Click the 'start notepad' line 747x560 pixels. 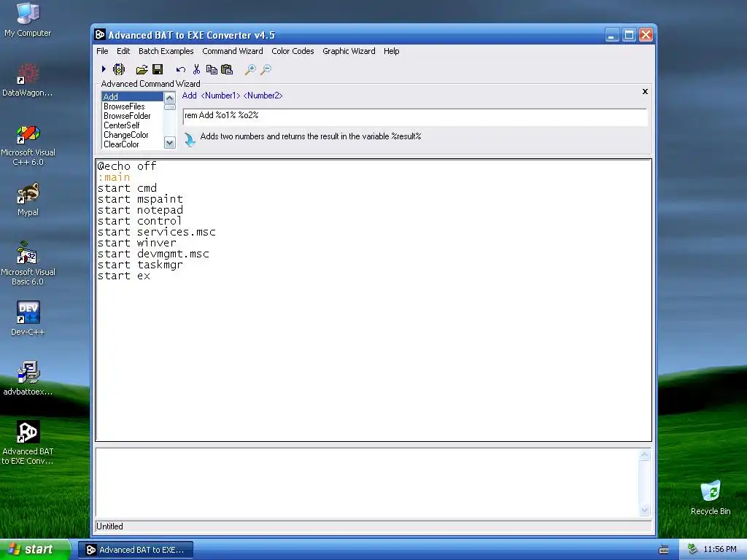(140, 210)
